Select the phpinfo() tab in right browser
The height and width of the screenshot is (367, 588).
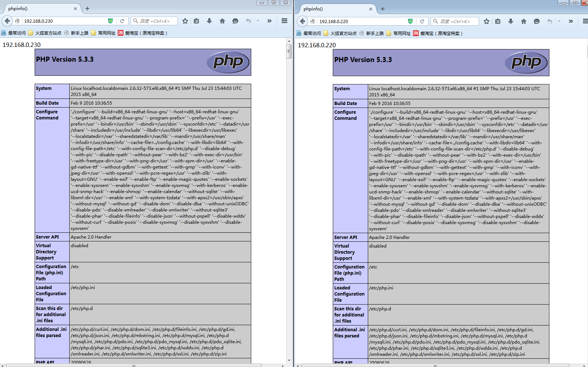(x=332, y=9)
